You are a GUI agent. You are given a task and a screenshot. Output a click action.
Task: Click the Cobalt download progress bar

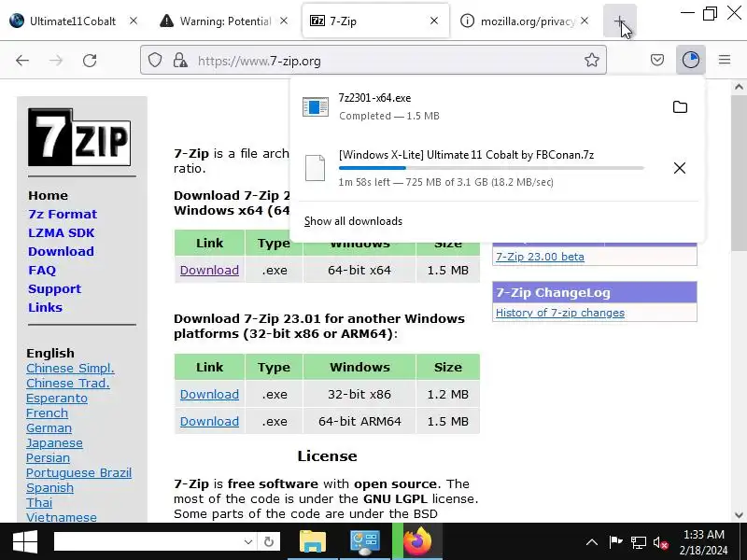(x=491, y=168)
